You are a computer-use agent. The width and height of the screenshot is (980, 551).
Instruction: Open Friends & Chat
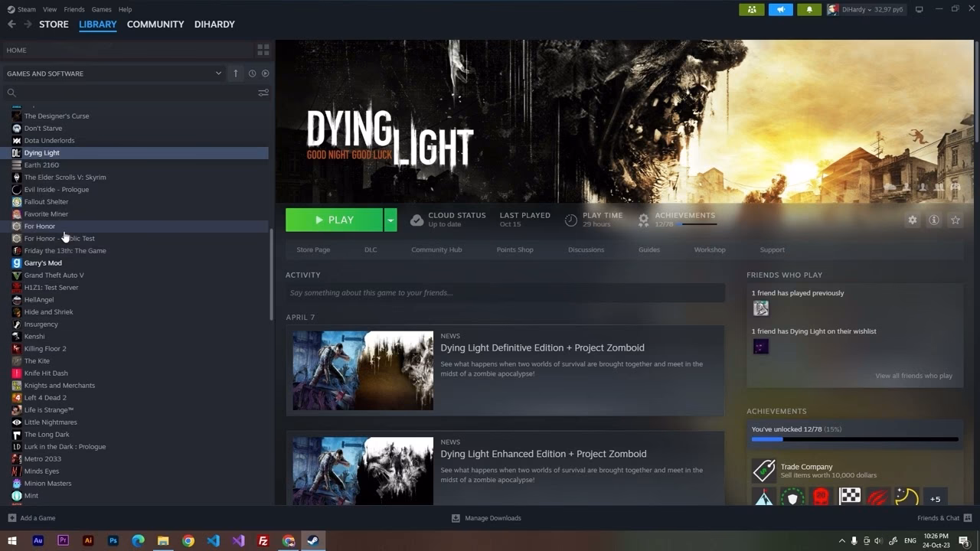[944, 518]
